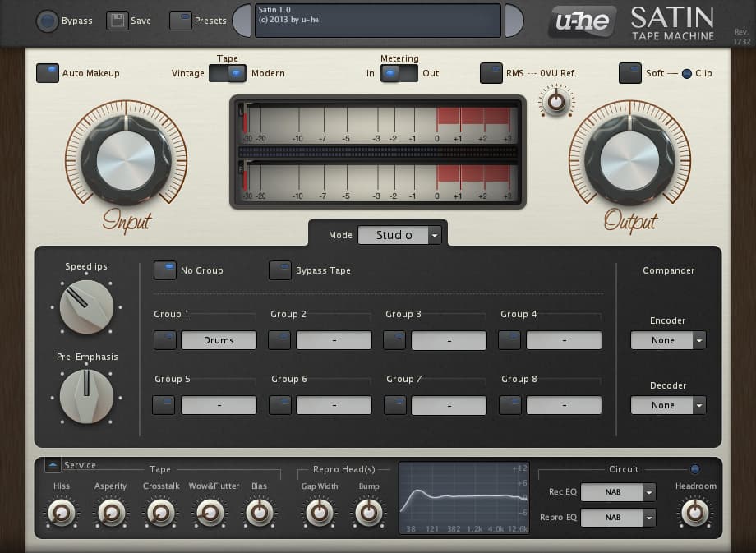The height and width of the screenshot is (553, 756).
Task: Click the Compander label text
Action: (x=668, y=270)
